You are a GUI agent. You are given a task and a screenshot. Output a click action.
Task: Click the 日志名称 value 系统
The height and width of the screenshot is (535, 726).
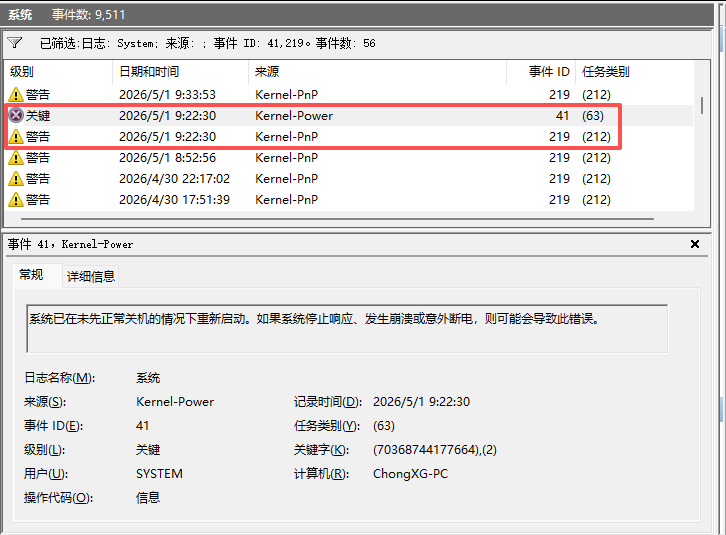pyautogui.click(x=148, y=378)
